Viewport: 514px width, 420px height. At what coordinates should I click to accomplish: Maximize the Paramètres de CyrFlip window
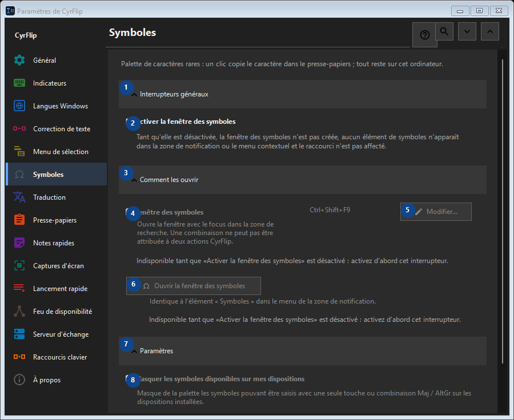[480, 11]
